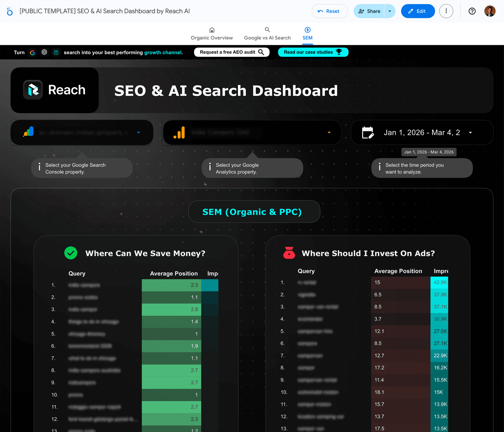
Task: Click the calendar icon in date selector
Action: pyautogui.click(x=367, y=133)
